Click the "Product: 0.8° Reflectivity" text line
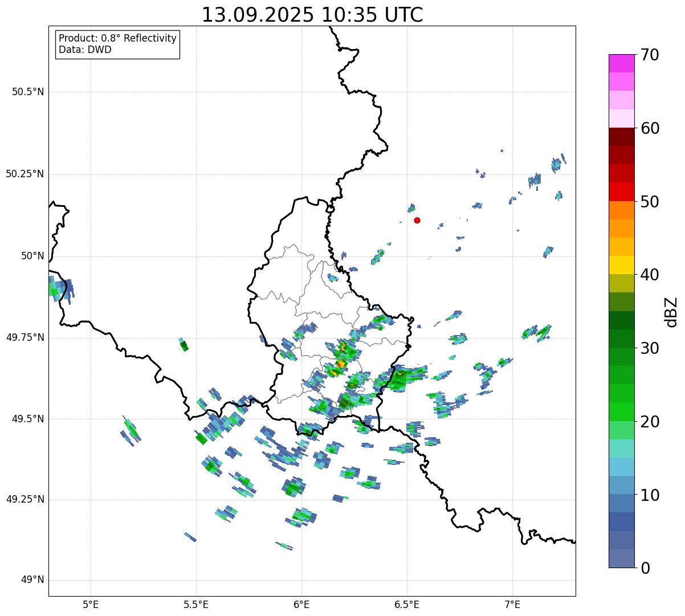This screenshot has height=616, width=685. pyautogui.click(x=117, y=38)
